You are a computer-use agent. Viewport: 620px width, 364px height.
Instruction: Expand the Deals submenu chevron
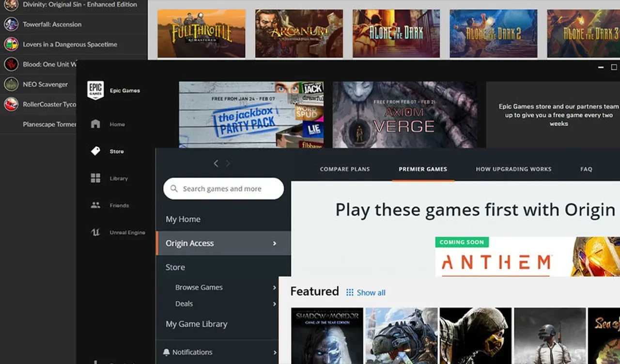coord(274,304)
